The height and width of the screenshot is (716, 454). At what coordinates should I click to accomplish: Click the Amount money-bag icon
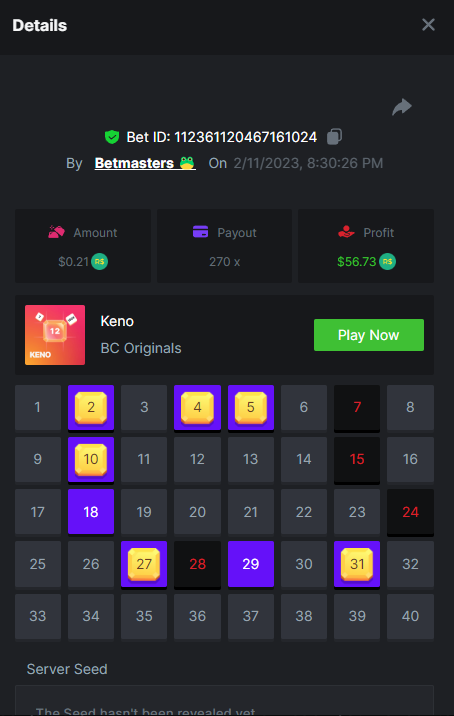[56, 232]
